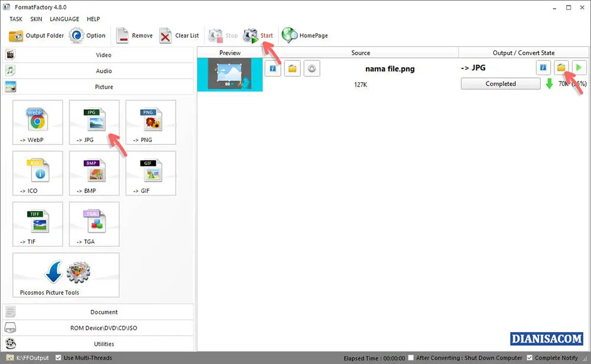Select the -> ICO conversion tool
The image size is (591, 364).
(x=37, y=173)
